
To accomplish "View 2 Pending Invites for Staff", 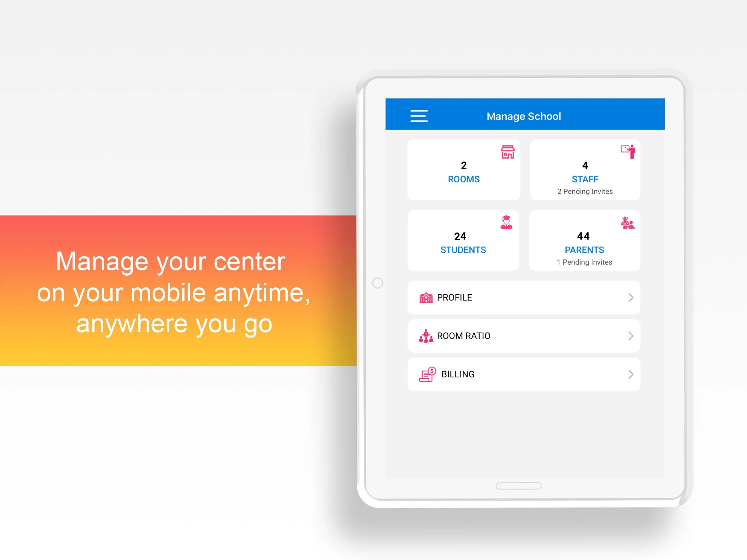I will click(x=585, y=191).
